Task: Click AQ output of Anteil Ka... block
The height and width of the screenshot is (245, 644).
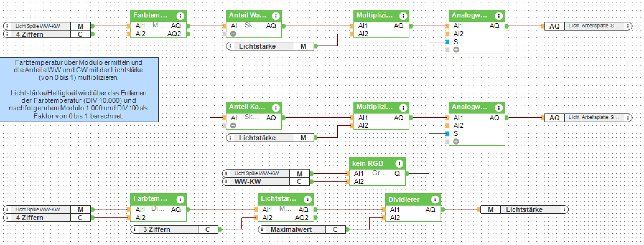Action: (x=283, y=118)
